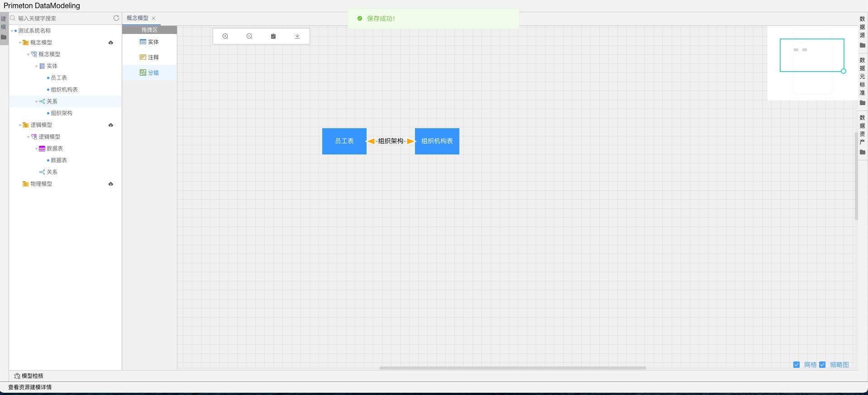Open the 模型检核 panel label
Screen dimensions: 868x395
pyautogui.click(x=33, y=376)
